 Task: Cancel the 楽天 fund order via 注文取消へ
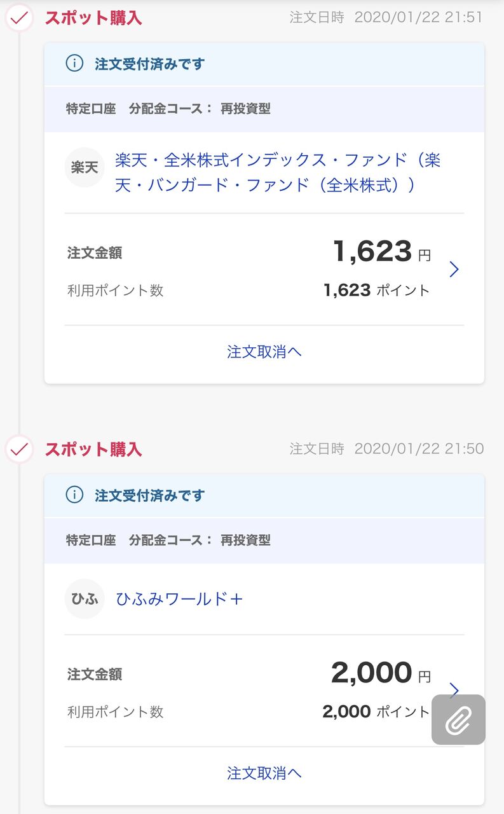[x=264, y=352]
